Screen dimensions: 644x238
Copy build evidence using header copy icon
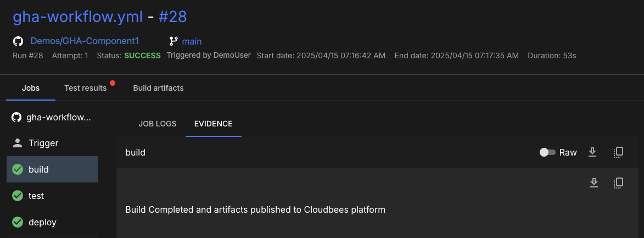click(x=618, y=152)
